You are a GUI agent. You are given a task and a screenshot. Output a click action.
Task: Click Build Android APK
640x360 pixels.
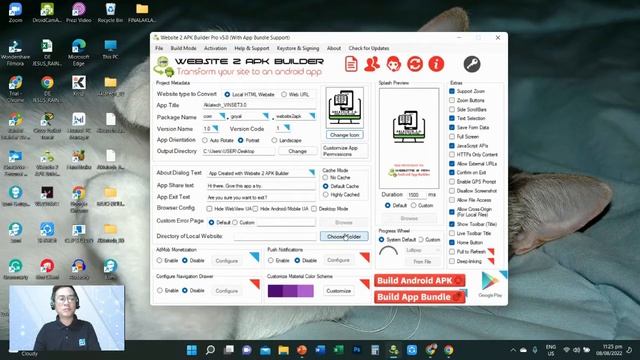[x=420, y=281]
